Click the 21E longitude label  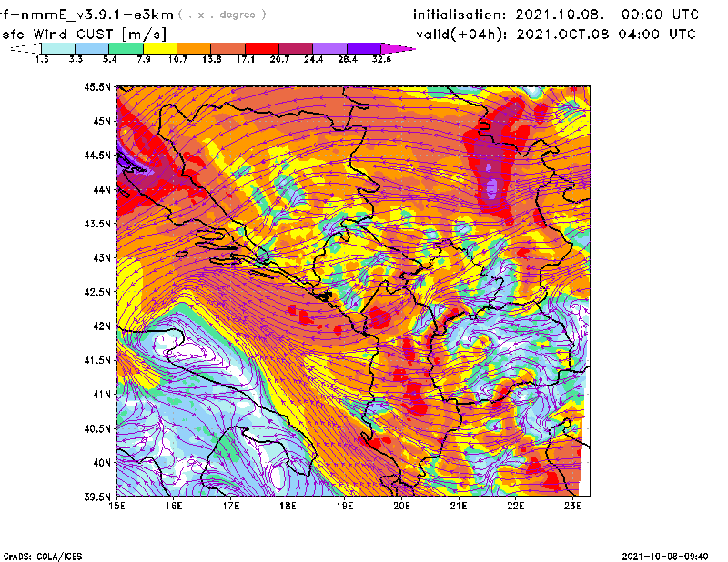click(459, 507)
